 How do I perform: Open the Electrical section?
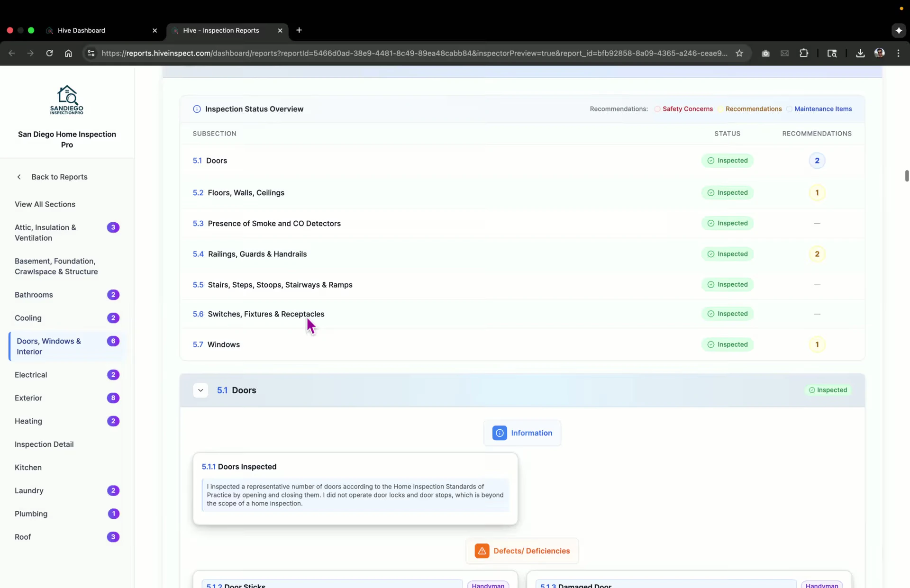(x=67, y=375)
